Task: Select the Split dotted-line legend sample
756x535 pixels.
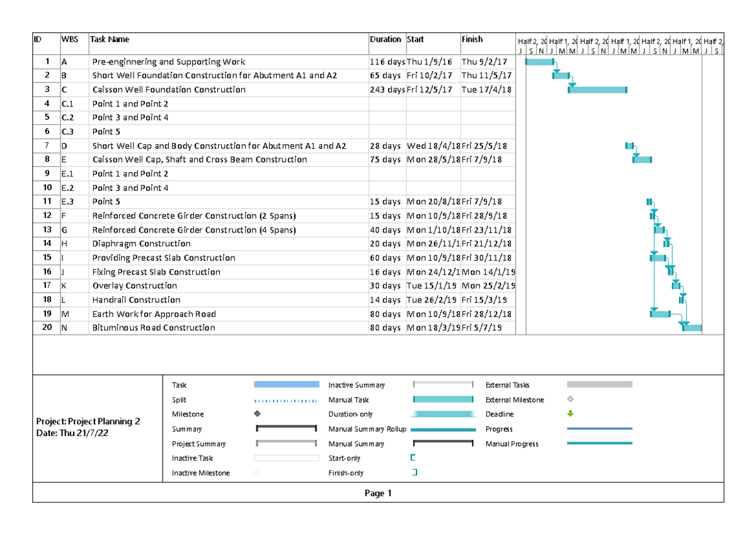Action: click(287, 399)
